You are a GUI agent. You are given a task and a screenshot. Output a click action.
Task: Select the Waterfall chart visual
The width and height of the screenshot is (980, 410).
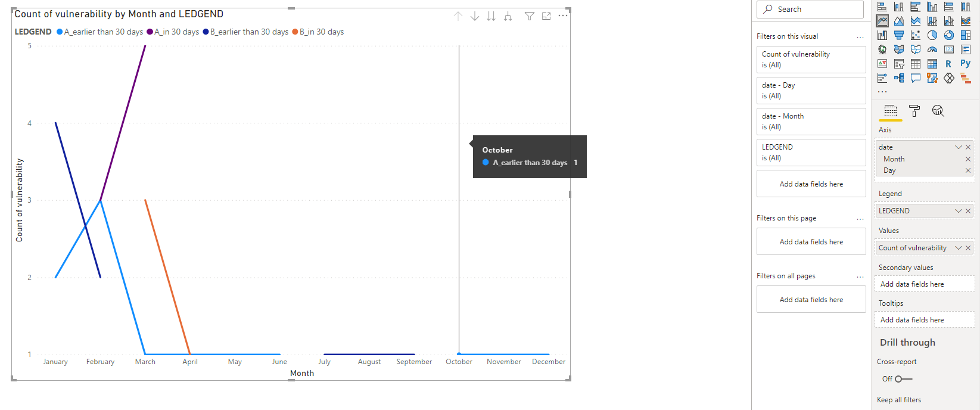[x=882, y=35]
